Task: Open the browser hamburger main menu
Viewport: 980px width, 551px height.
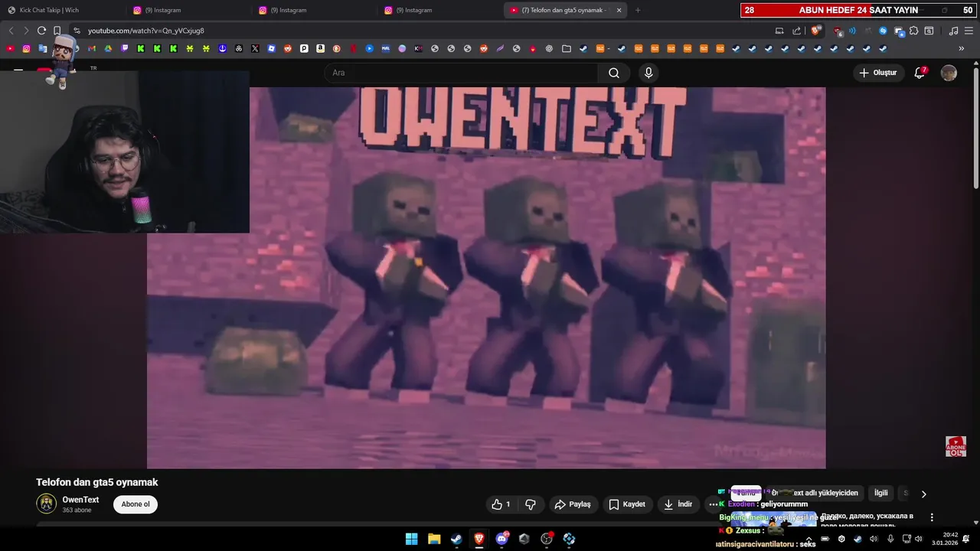Action: (969, 31)
